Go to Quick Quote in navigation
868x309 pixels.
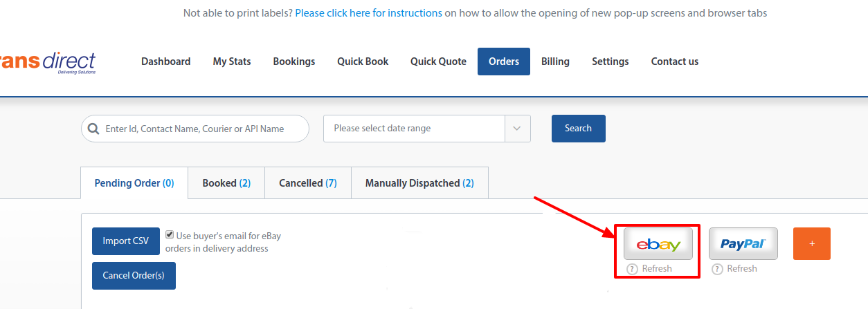click(x=438, y=62)
